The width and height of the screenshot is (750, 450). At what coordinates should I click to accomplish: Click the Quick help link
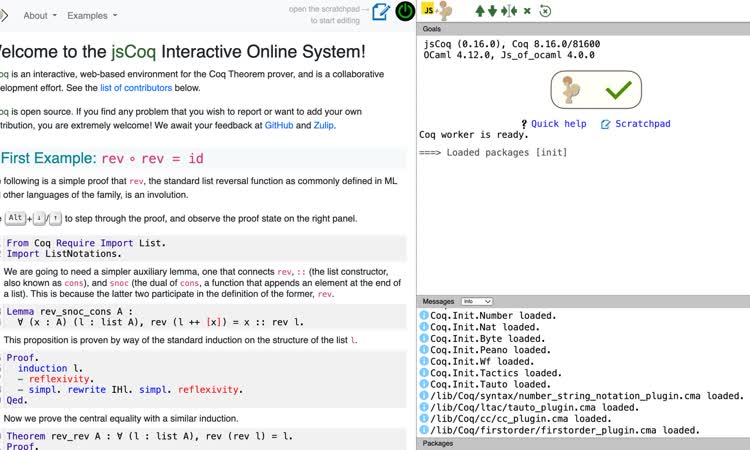point(559,124)
